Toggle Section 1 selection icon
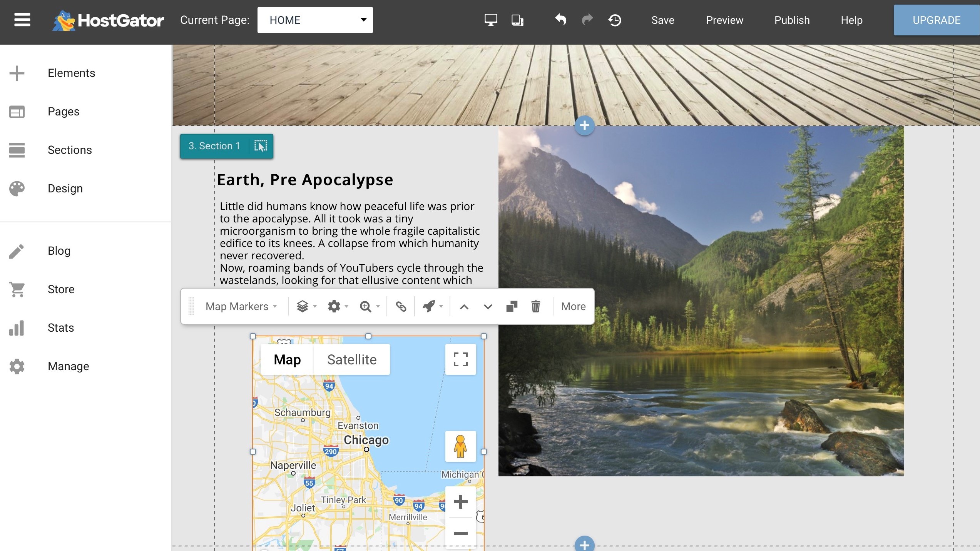980x551 pixels. pos(261,146)
